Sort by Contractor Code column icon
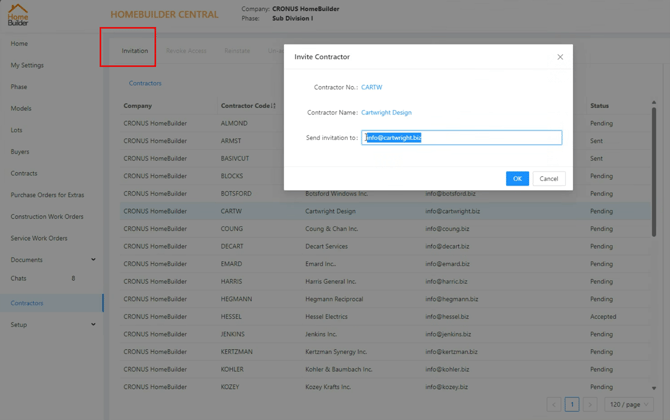The height and width of the screenshot is (420, 670). click(273, 106)
